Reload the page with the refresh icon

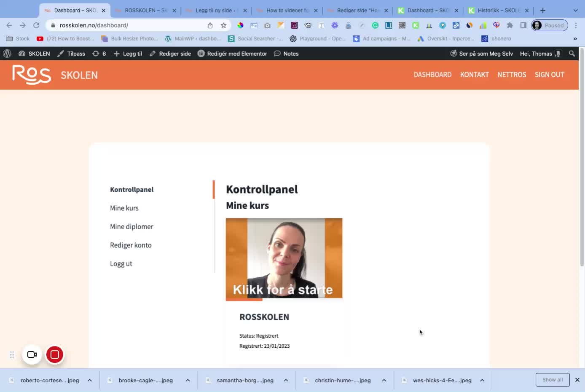[36, 25]
